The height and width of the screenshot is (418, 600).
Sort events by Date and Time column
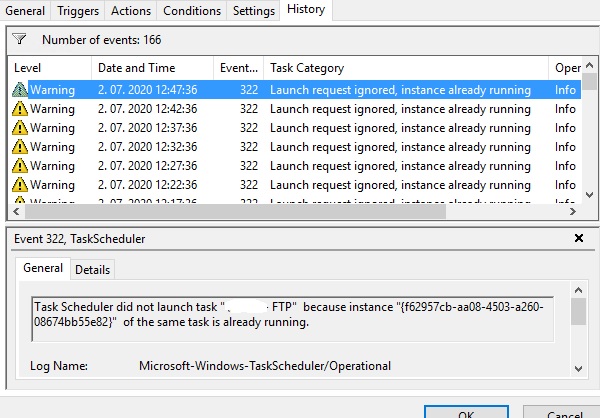point(136,68)
